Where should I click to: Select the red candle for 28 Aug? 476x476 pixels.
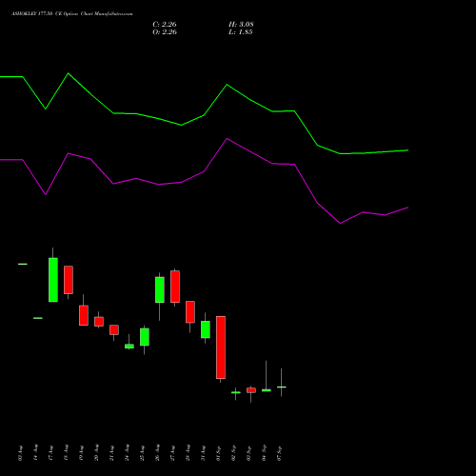point(190,312)
